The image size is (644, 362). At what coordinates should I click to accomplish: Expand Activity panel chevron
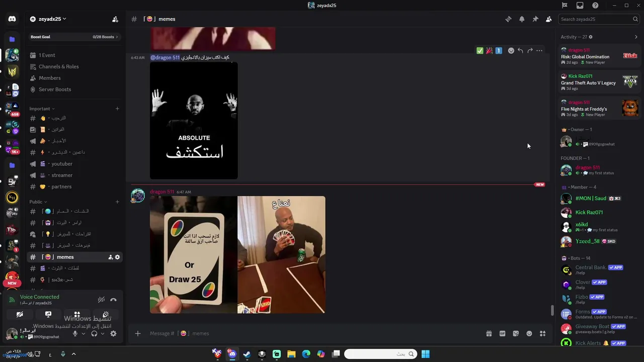(x=636, y=37)
